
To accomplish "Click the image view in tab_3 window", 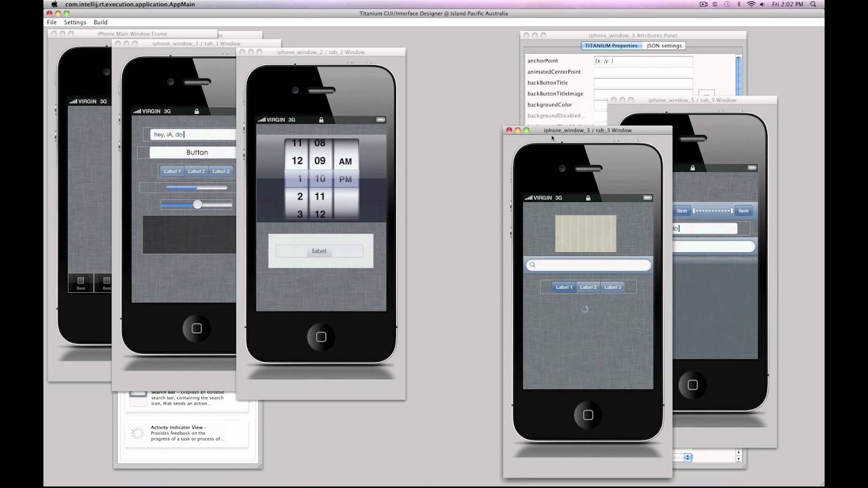I will pyautogui.click(x=586, y=234).
